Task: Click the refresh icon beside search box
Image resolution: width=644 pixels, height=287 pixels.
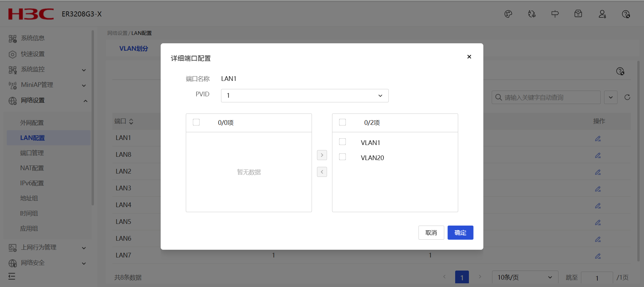Action: pyautogui.click(x=627, y=97)
